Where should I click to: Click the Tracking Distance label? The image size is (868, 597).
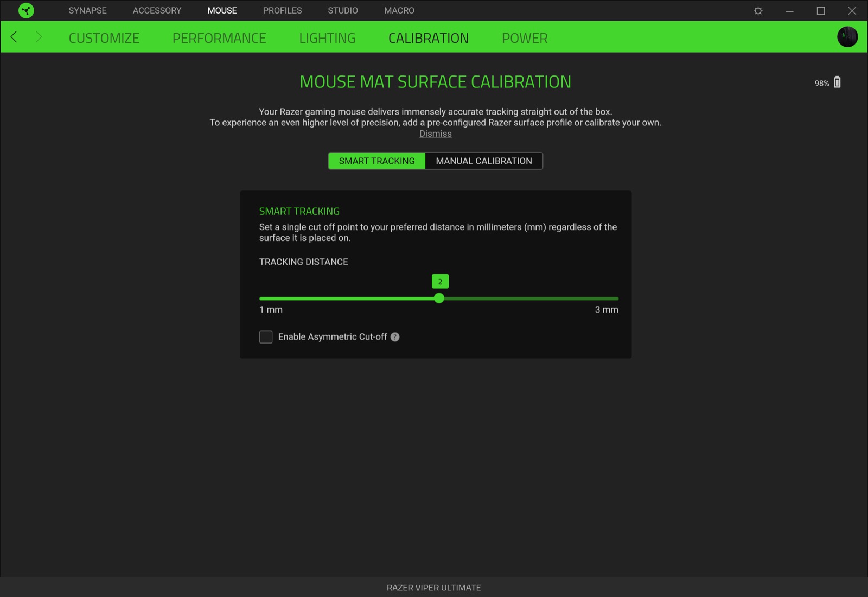click(304, 262)
